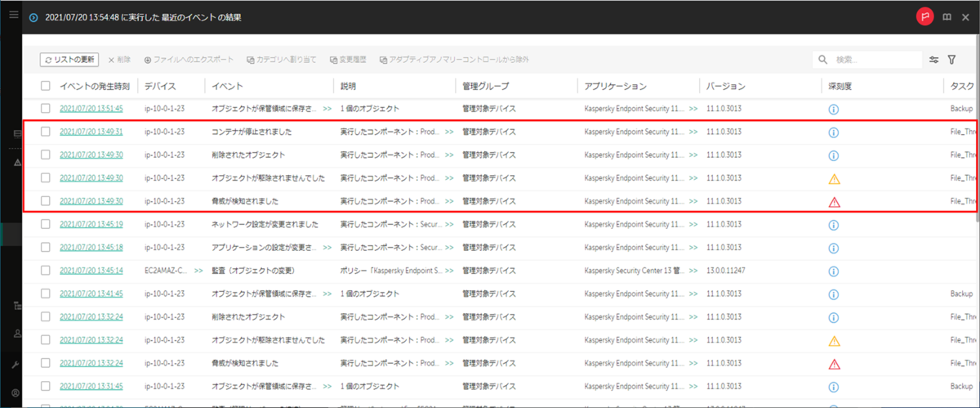The image size is (980, 408).
Task: Click 削除 delete toolbar item
Action: click(119, 60)
